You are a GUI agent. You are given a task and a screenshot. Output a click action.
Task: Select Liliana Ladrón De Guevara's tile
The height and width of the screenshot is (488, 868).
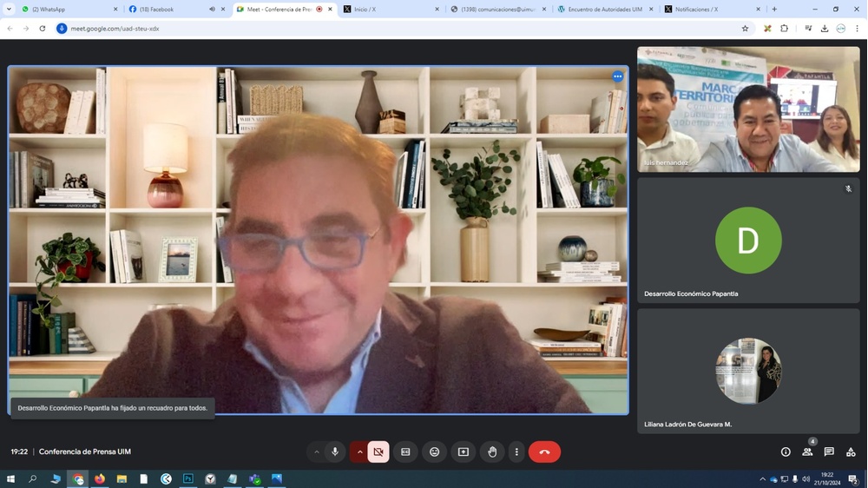click(748, 371)
